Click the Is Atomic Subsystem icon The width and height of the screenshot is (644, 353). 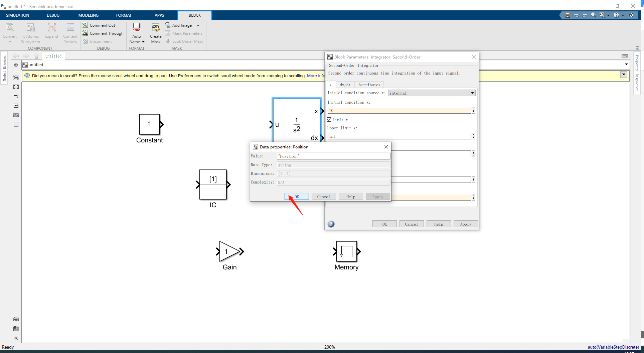coord(30,27)
